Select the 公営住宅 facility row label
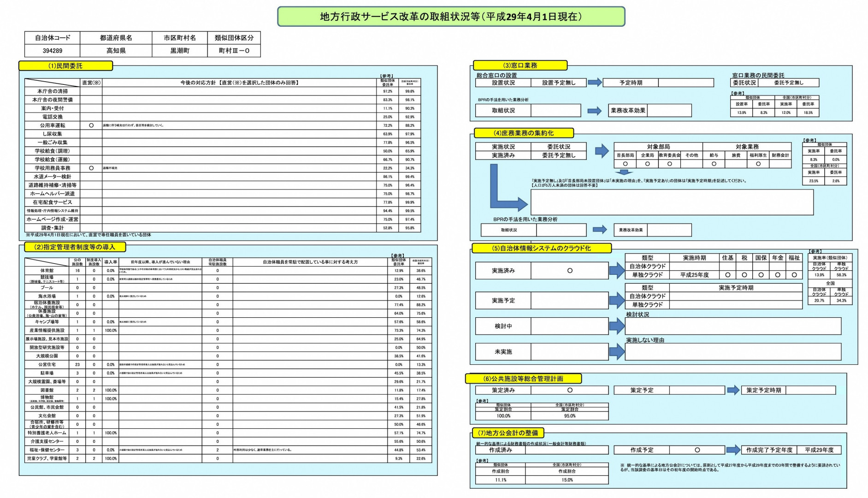Image resolution: width=868 pixels, height=498 pixels. point(47,365)
